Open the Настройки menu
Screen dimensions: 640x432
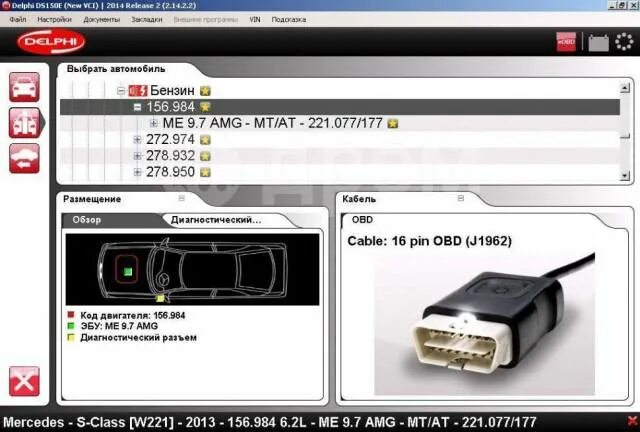[x=54, y=20]
